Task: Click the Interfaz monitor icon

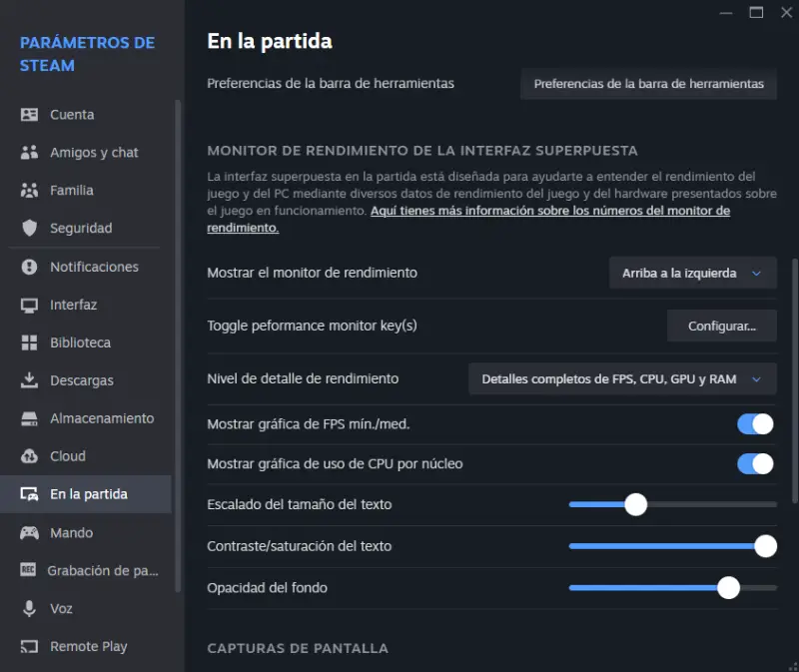Action: (x=29, y=305)
